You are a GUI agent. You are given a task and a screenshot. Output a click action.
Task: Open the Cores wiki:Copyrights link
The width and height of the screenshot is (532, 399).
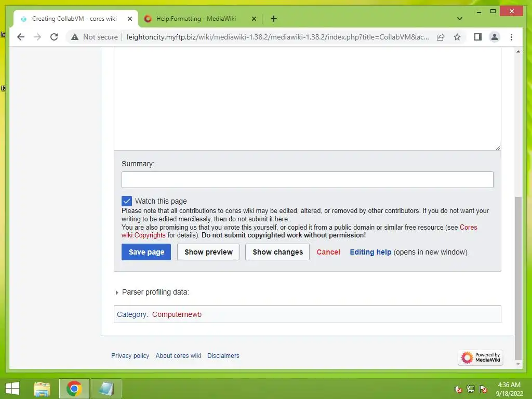[299, 231]
